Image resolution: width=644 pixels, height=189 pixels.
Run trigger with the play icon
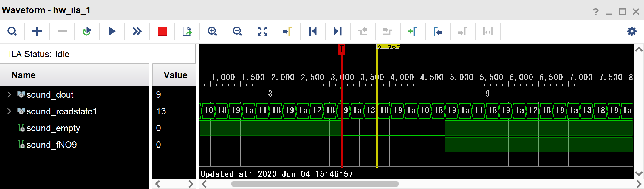point(112,31)
